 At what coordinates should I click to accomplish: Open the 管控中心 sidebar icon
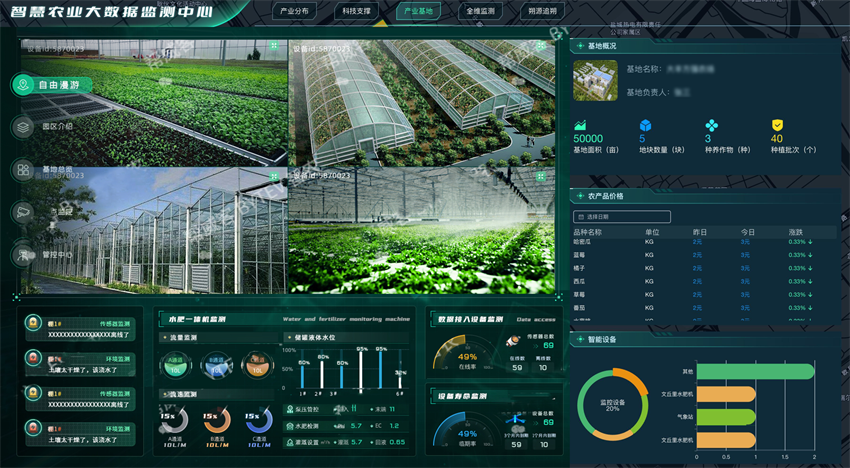(23, 255)
